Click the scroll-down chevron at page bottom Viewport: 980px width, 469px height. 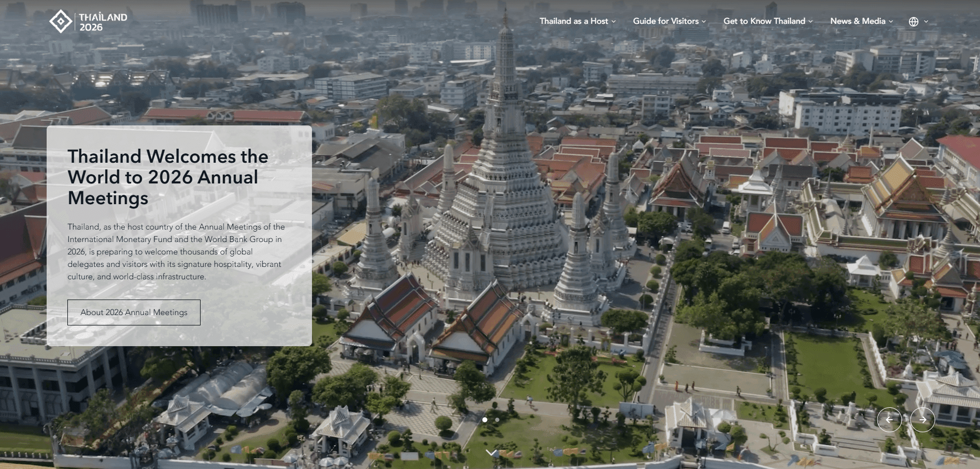pyautogui.click(x=491, y=453)
